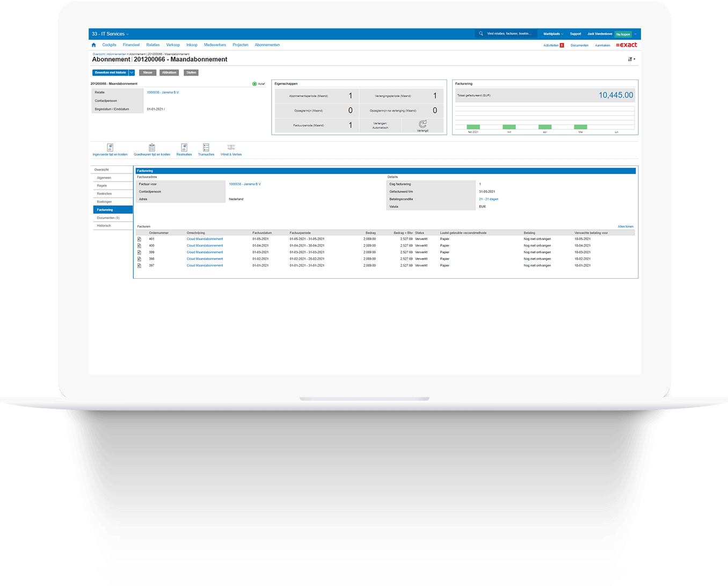Click the search magnifier icon in the top bar
The height and width of the screenshot is (586, 728).
click(x=481, y=33)
